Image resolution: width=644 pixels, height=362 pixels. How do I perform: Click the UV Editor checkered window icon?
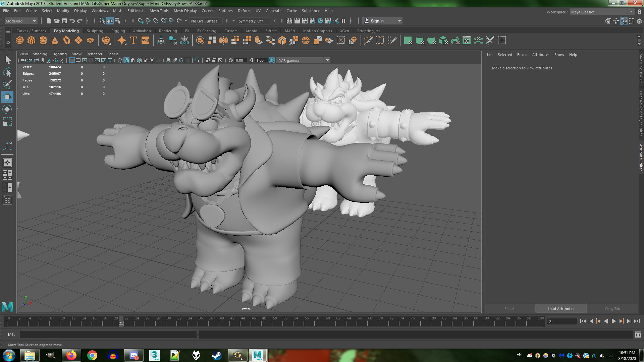coord(467,41)
